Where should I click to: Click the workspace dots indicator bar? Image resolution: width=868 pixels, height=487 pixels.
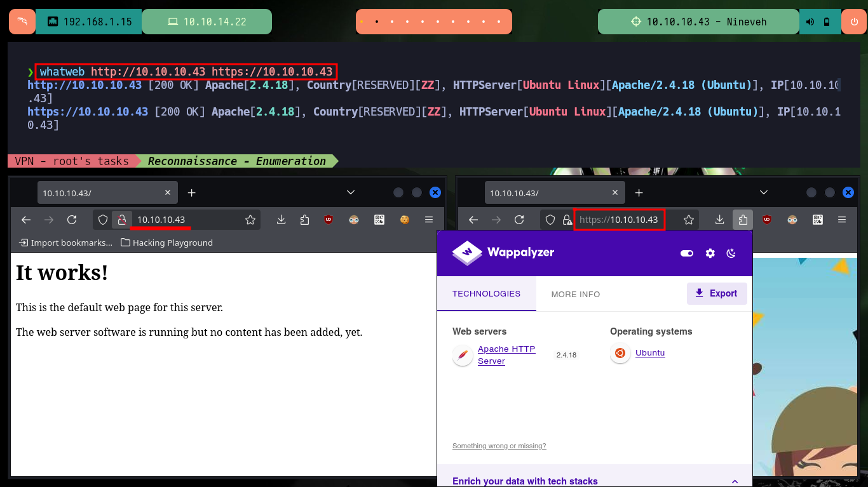[433, 22]
